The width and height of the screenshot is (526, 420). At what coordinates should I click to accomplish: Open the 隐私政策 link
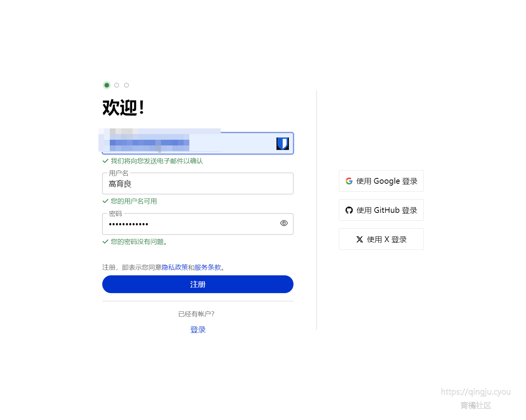[175, 267]
